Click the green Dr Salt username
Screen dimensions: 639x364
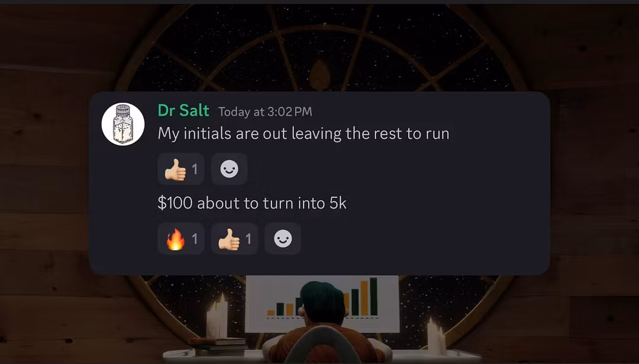tap(183, 110)
